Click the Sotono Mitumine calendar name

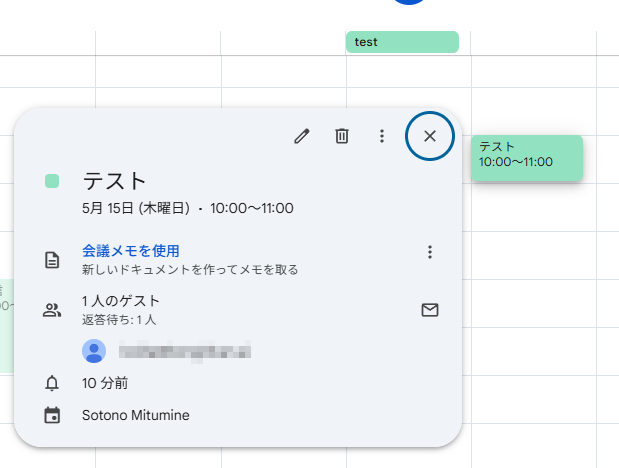[x=136, y=415]
